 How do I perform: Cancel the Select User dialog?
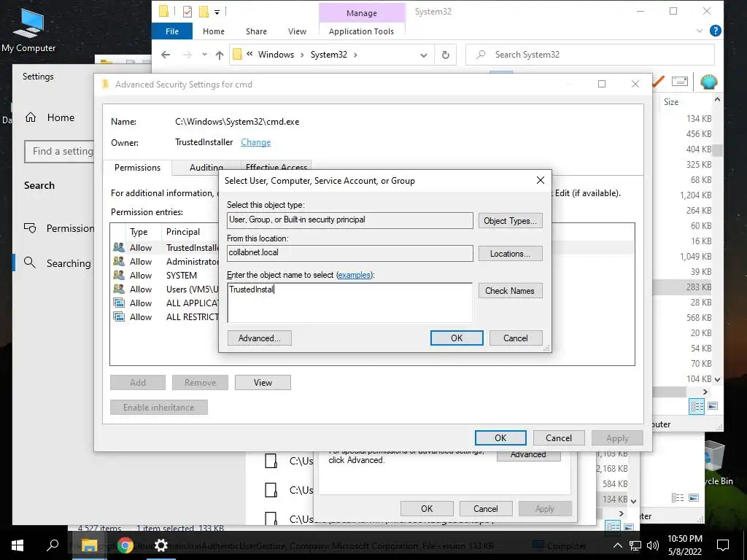(x=516, y=338)
